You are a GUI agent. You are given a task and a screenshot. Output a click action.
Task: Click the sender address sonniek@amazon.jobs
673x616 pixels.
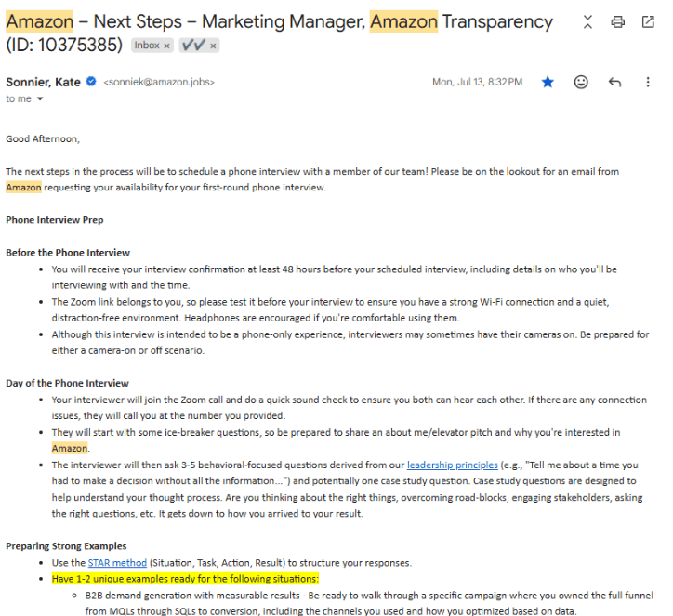tap(159, 82)
